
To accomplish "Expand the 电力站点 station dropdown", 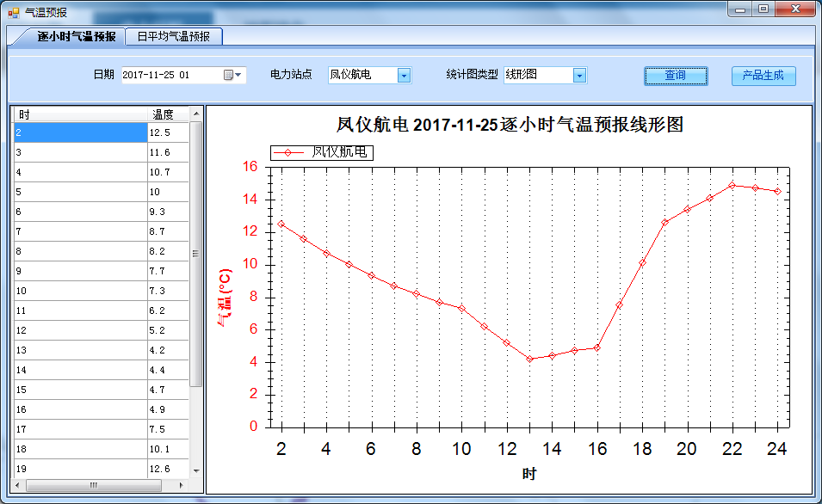I will click(x=404, y=76).
